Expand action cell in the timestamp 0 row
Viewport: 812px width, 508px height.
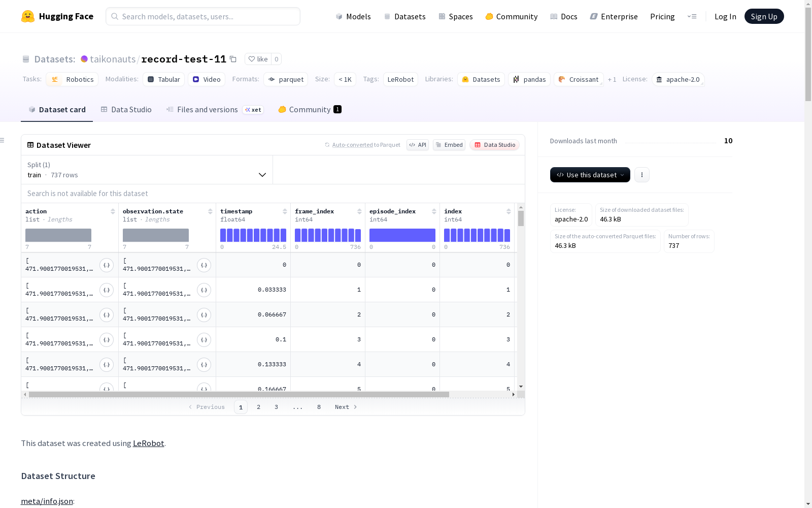pos(107,265)
